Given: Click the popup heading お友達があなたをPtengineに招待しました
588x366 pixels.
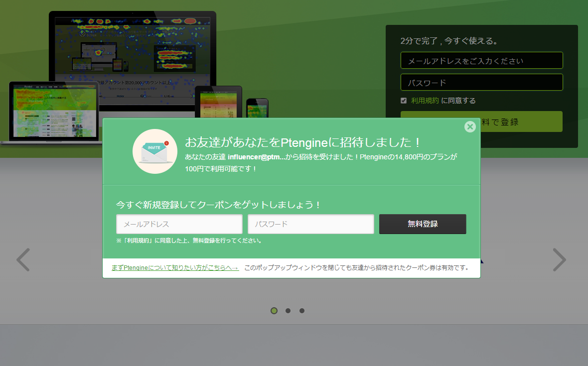Looking at the screenshot, I should (x=302, y=142).
